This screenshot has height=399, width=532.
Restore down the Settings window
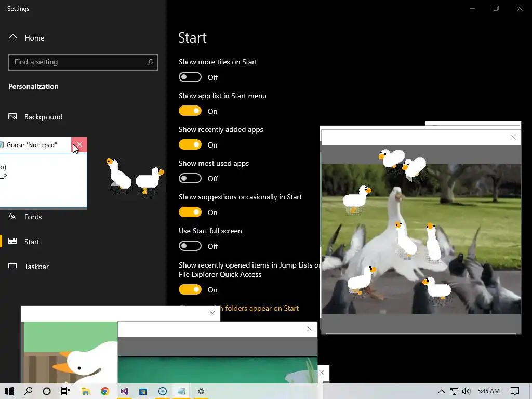[x=496, y=8]
